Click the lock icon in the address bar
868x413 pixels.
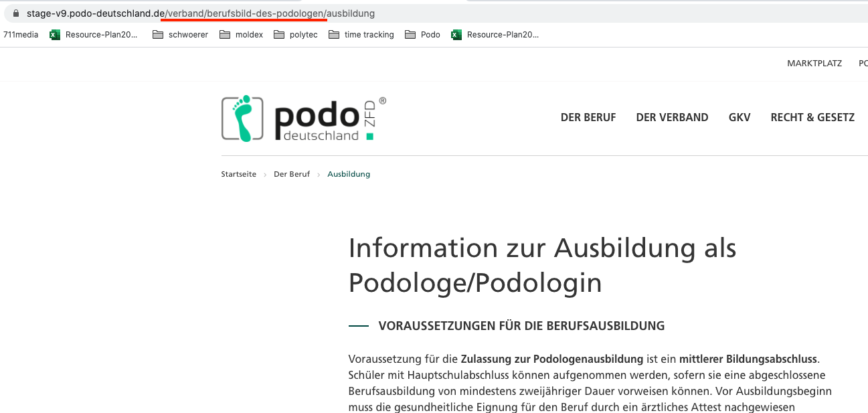click(17, 13)
